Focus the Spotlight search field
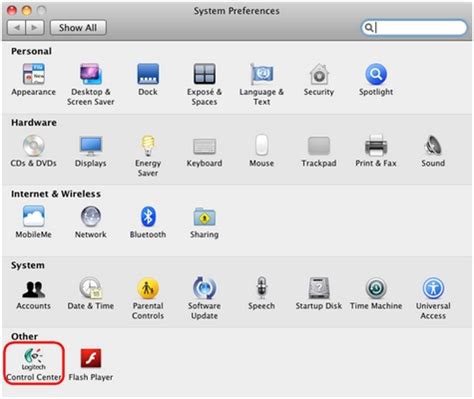This screenshot has width=474, height=399. (x=414, y=27)
